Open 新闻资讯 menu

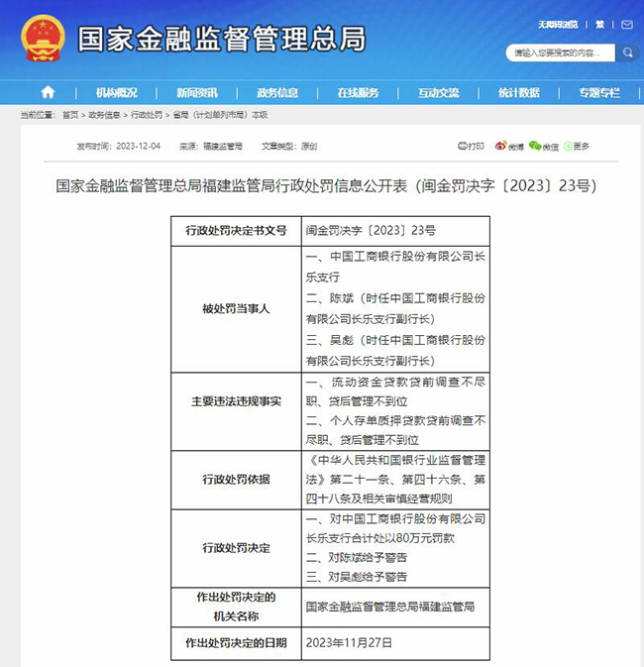click(x=197, y=93)
